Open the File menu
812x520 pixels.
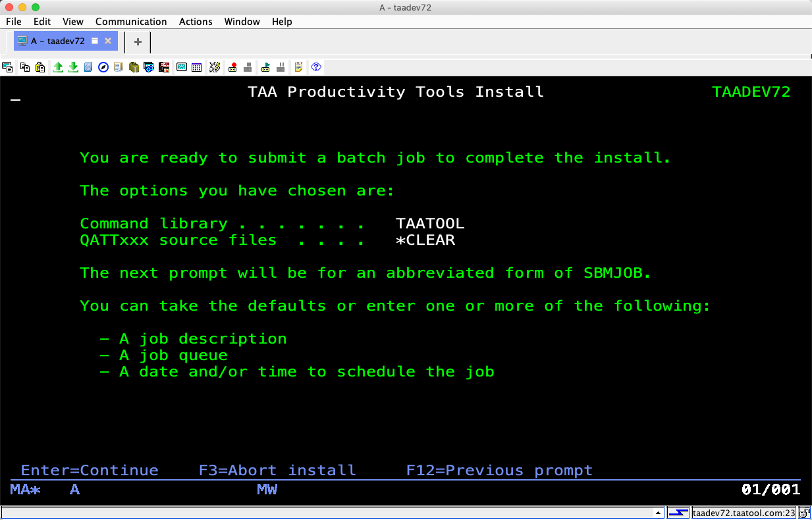[x=14, y=22]
